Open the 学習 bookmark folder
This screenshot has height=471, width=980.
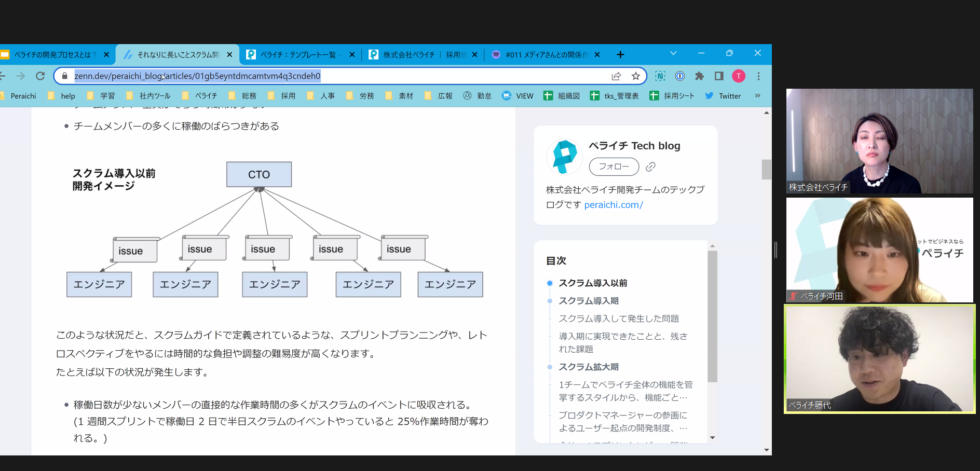pyautogui.click(x=101, y=96)
